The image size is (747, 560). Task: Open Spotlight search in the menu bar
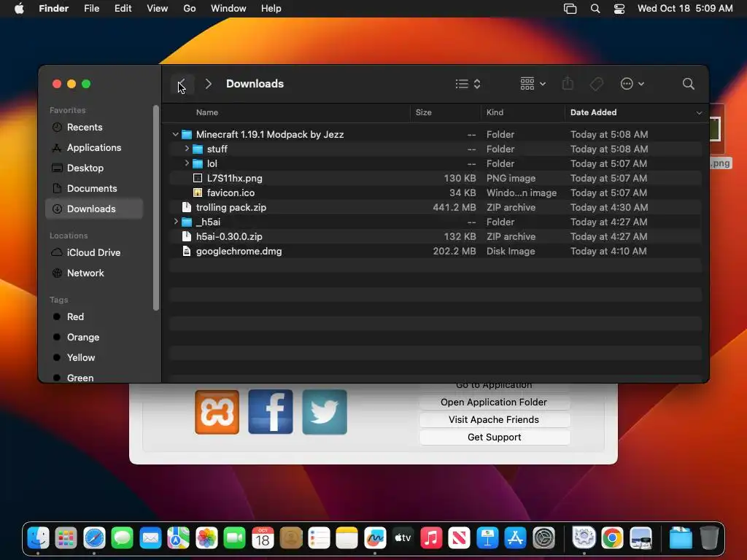tap(595, 9)
